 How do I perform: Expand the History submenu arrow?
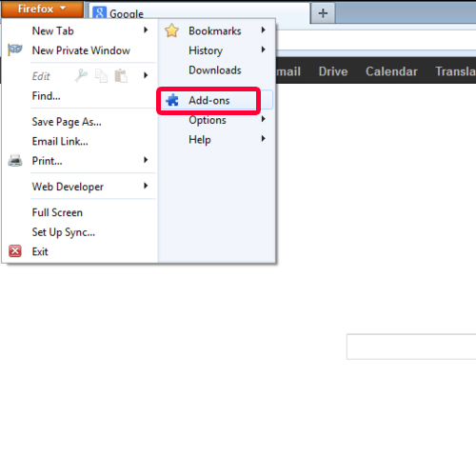click(263, 50)
